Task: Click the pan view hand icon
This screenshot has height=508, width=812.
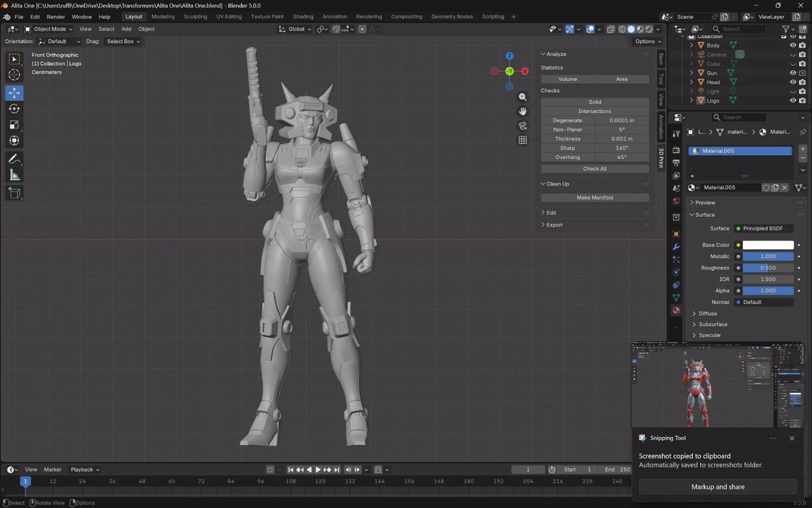Action: (522, 111)
